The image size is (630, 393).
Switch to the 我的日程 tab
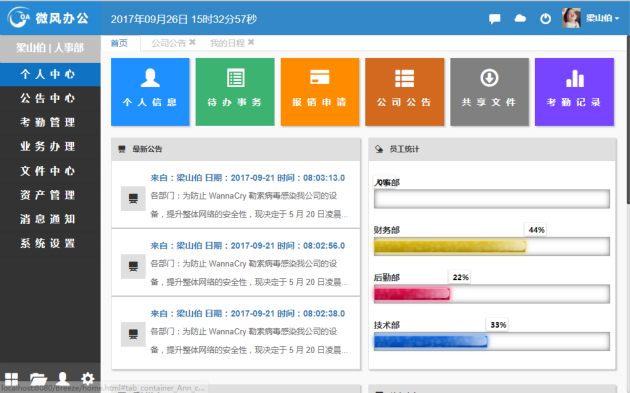click(x=227, y=43)
